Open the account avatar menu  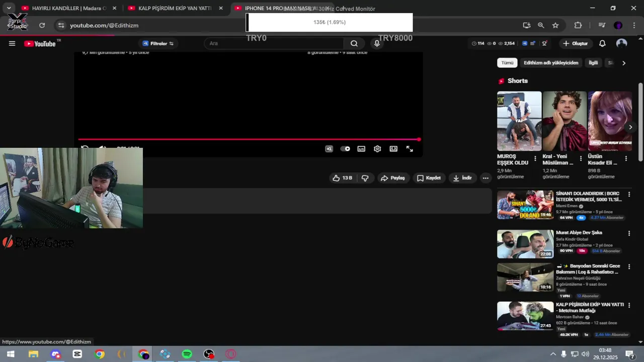[x=622, y=43]
